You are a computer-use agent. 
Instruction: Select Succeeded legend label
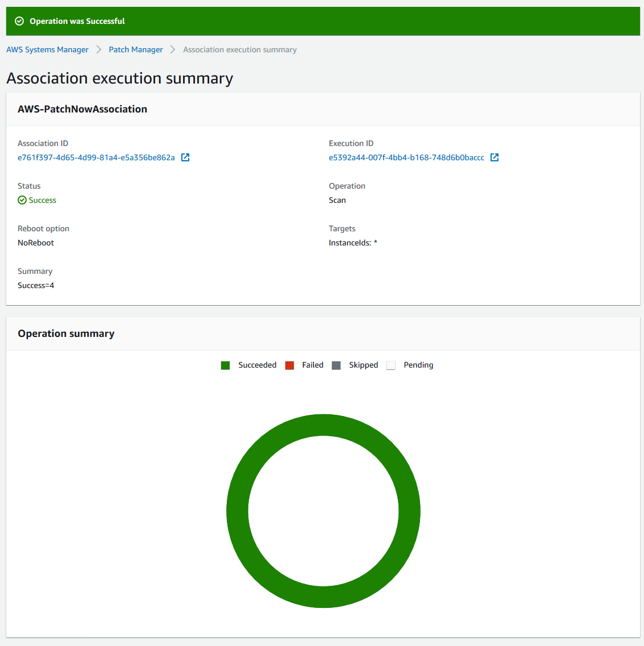pyautogui.click(x=257, y=365)
